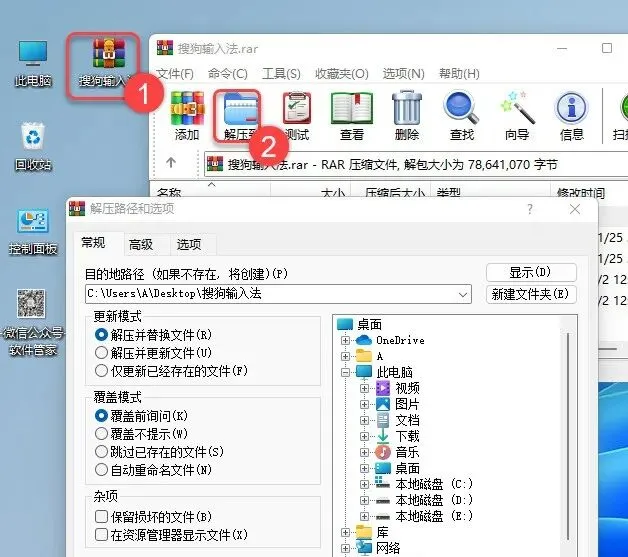Select 视频 in the folder tree
This screenshot has height=557, width=628.
coord(398,388)
